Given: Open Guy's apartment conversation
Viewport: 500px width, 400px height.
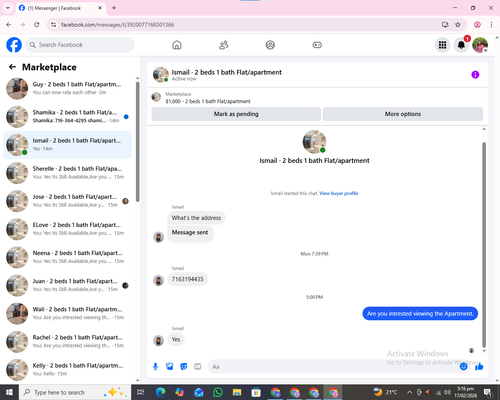Looking at the screenshot, I should 67,89.
